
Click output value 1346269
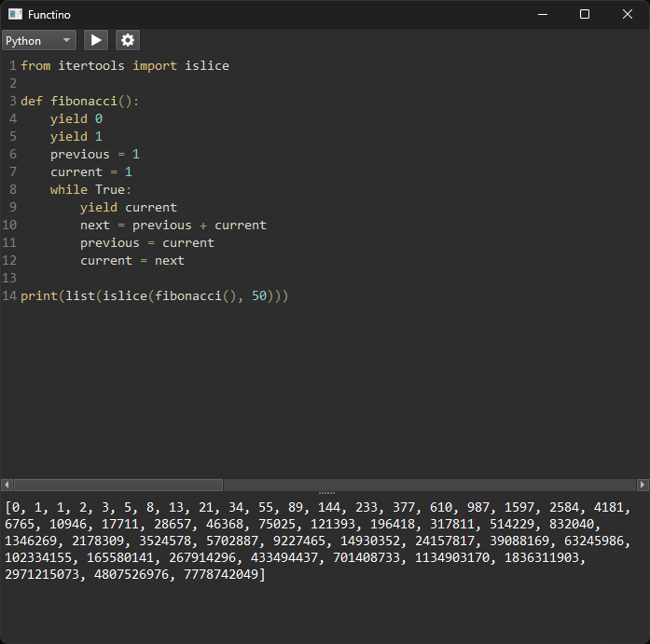pos(31,541)
